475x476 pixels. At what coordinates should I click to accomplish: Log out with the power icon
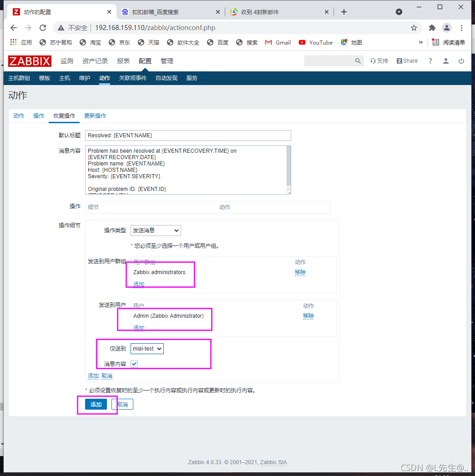[x=461, y=61]
